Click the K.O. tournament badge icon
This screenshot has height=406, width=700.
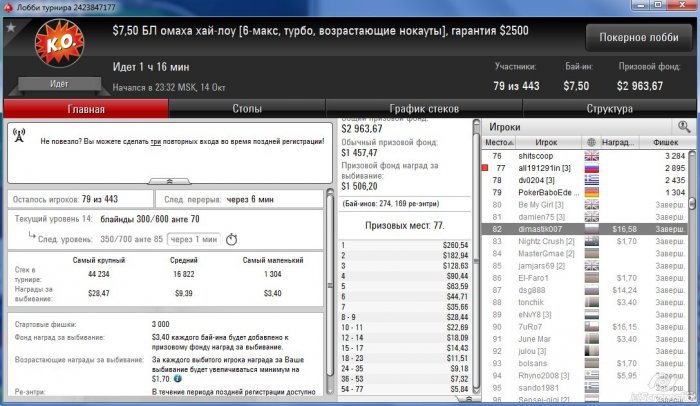coord(59,43)
